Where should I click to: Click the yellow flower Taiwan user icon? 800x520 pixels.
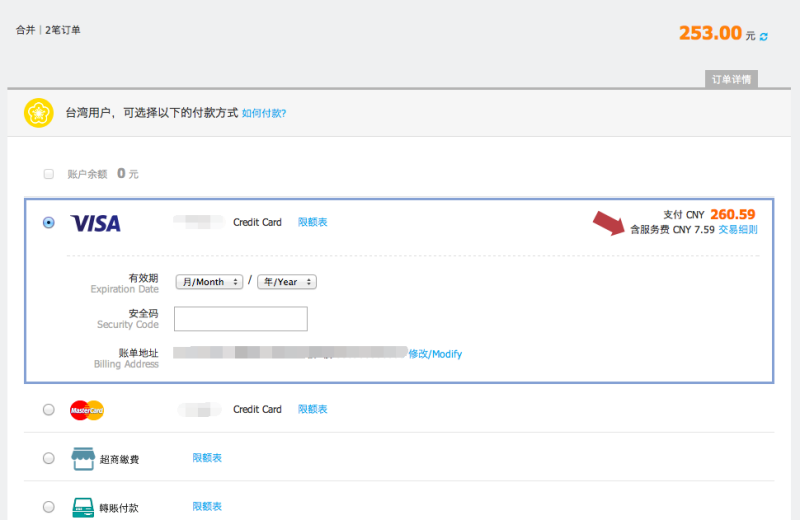[39, 113]
